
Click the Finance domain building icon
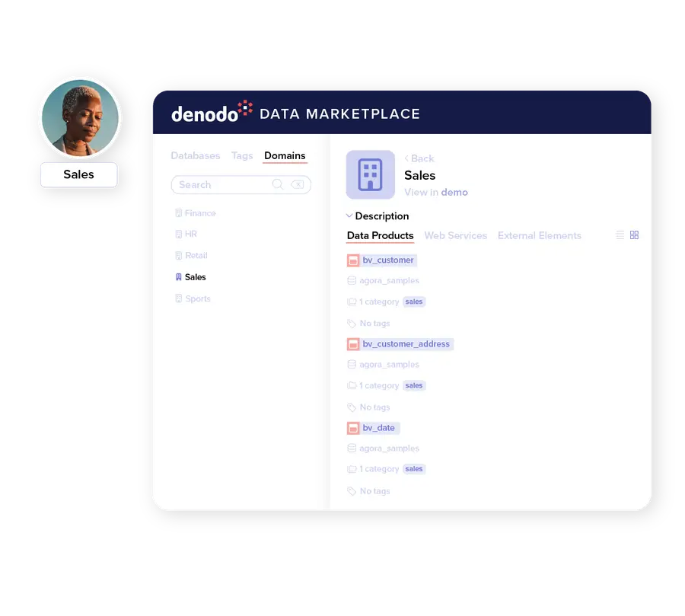point(180,213)
